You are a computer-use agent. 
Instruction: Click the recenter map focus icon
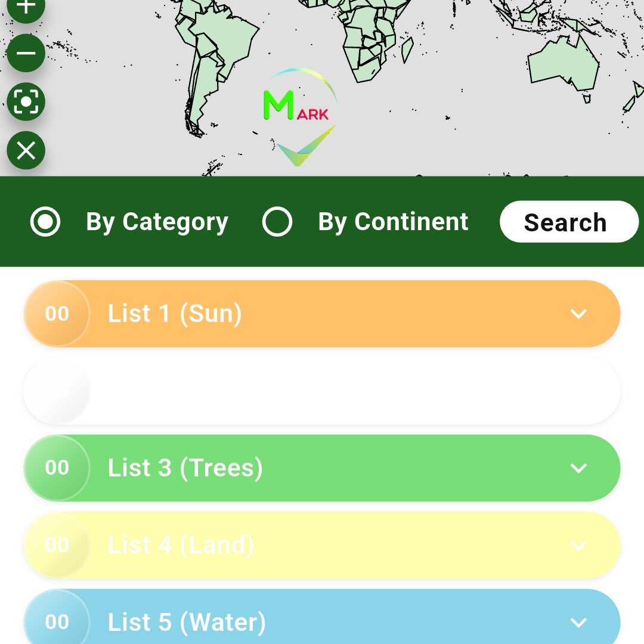pos(26,101)
